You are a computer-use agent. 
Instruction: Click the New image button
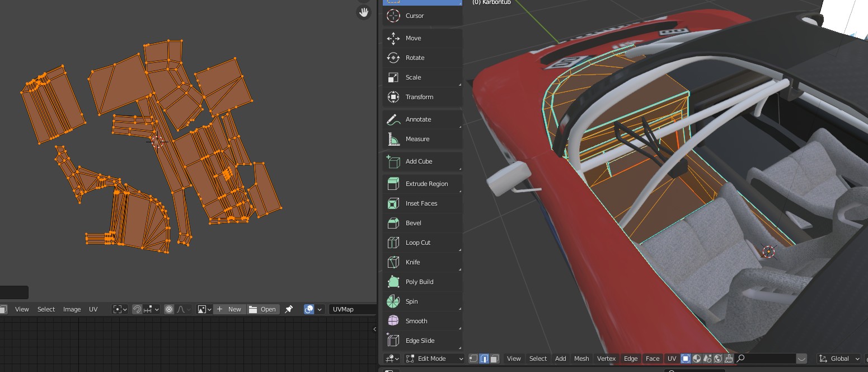click(x=229, y=309)
